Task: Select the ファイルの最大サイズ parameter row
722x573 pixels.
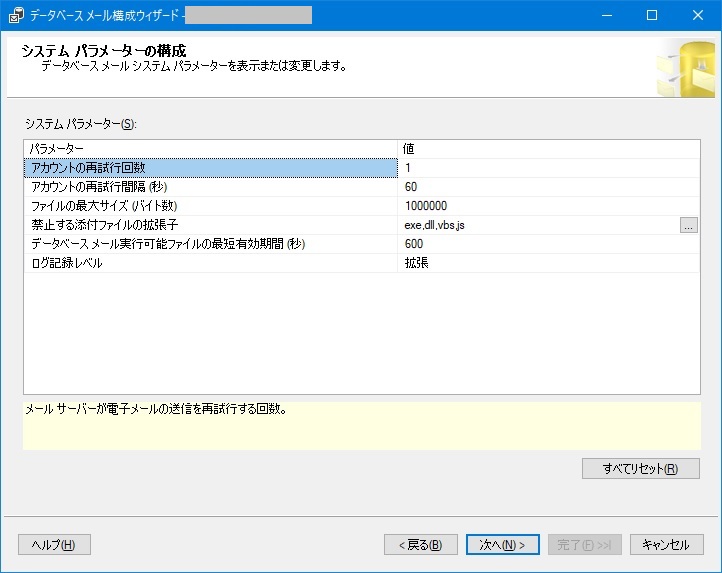Action: (x=210, y=206)
